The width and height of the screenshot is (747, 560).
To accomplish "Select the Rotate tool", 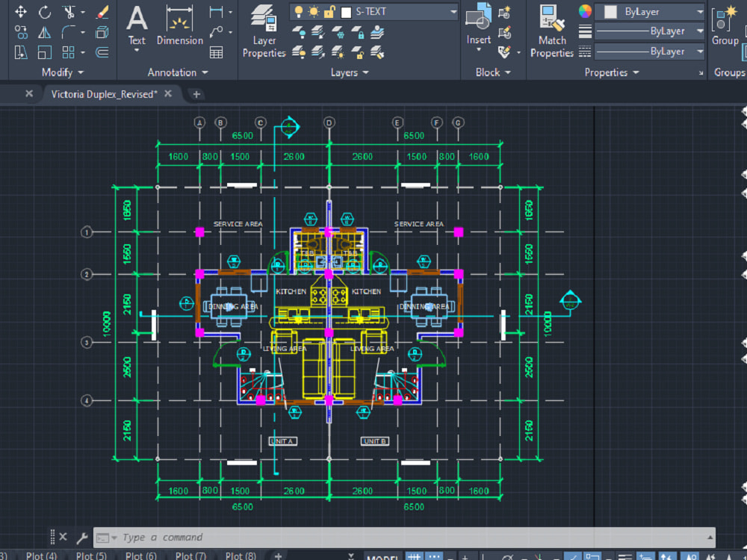I will 44,11.
